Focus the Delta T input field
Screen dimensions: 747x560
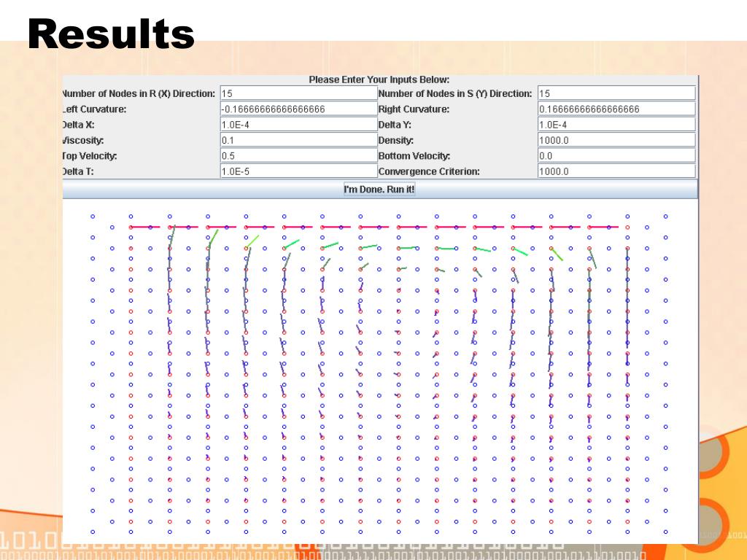point(298,171)
